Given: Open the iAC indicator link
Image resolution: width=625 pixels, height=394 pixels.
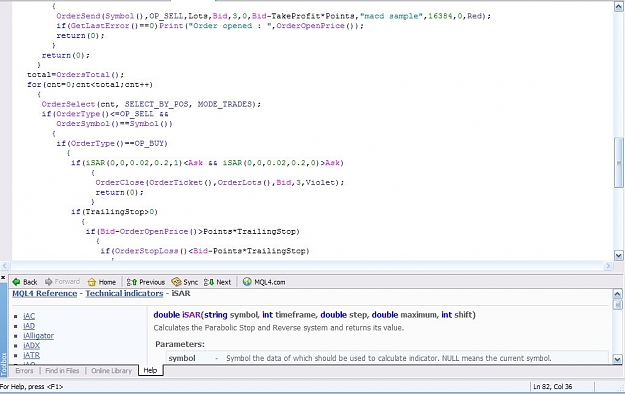Looking at the screenshot, I should pos(29,316).
